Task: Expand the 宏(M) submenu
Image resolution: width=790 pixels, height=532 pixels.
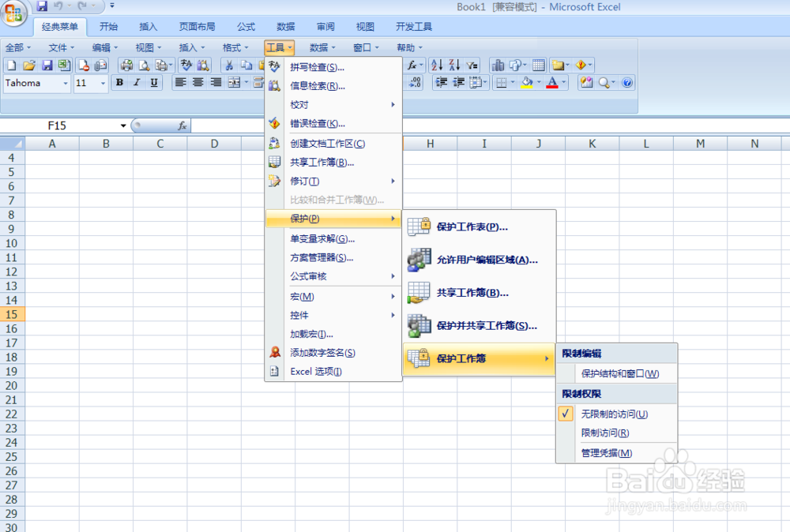Action: [x=333, y=297]
